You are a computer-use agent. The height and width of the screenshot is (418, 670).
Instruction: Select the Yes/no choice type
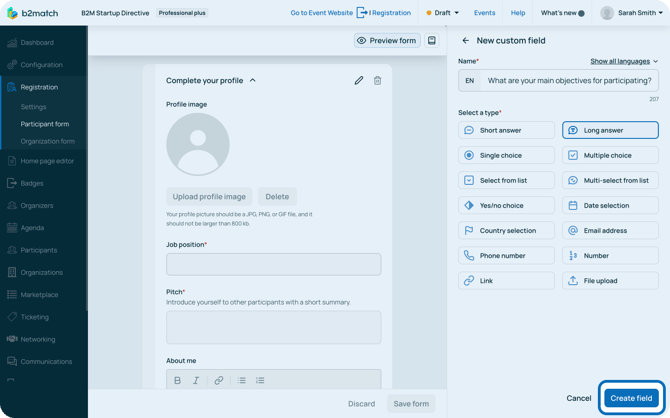tap(506, 206)
